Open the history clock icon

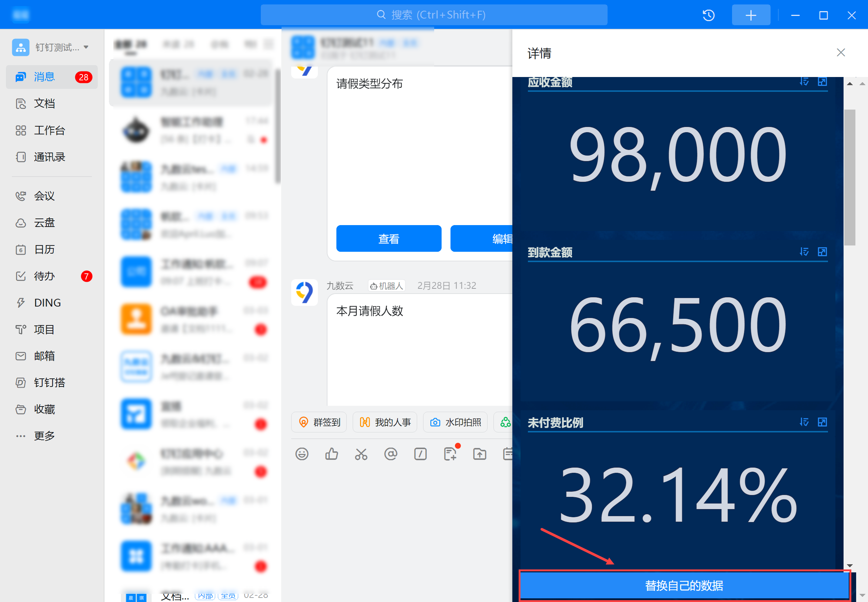pyautogui.click(x=709, y=15)
